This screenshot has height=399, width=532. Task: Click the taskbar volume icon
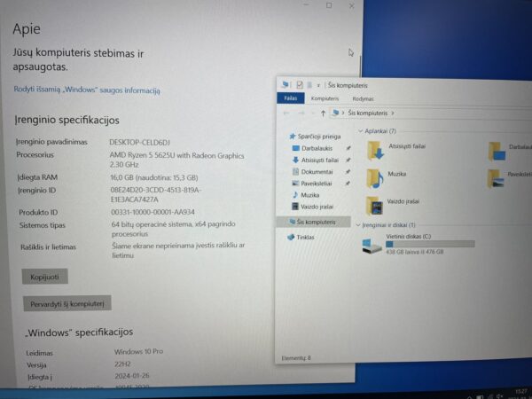(x=499, y=396)
